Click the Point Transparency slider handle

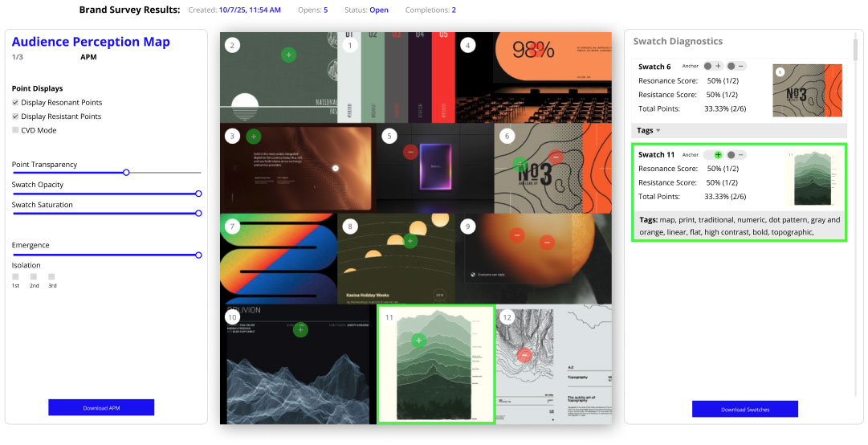(x=126, y=173)
